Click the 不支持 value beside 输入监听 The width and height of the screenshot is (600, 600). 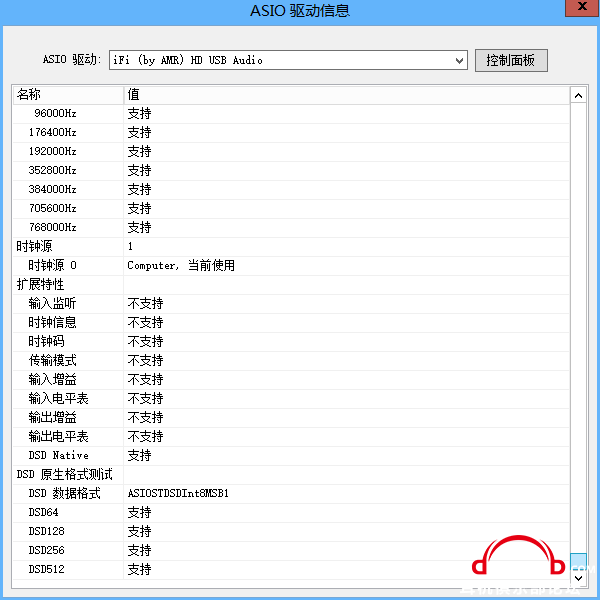click(145, 304)
